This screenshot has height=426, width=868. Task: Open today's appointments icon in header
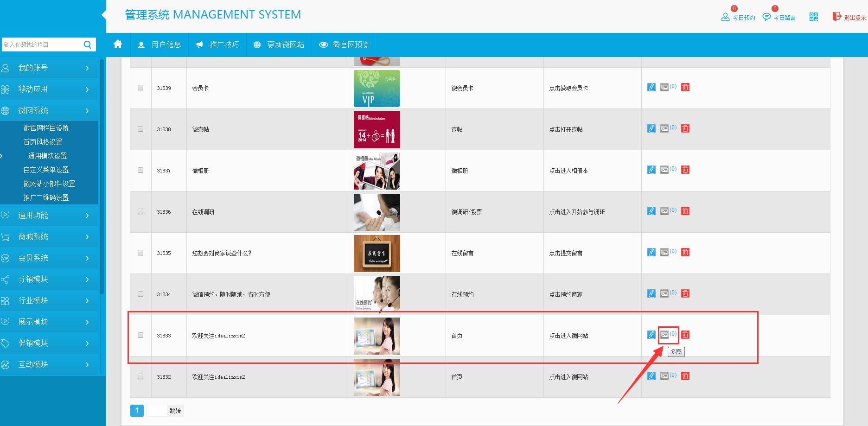point(738,17)
